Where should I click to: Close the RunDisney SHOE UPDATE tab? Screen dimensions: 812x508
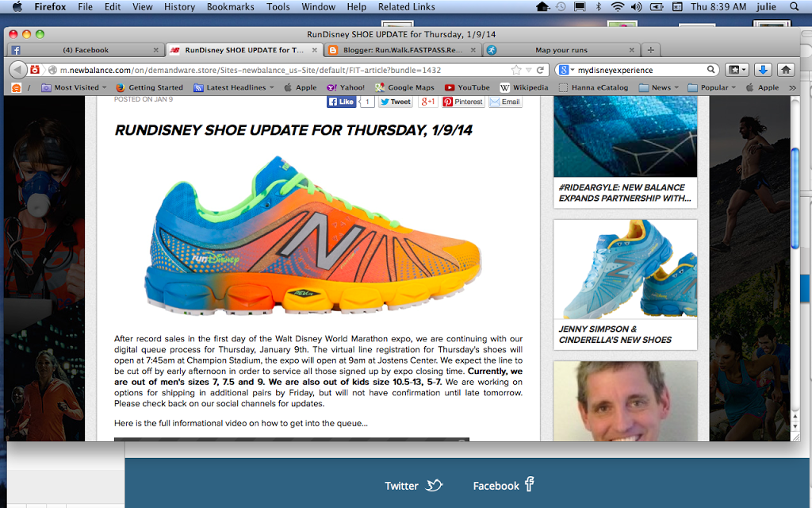[x=314, y=50]
